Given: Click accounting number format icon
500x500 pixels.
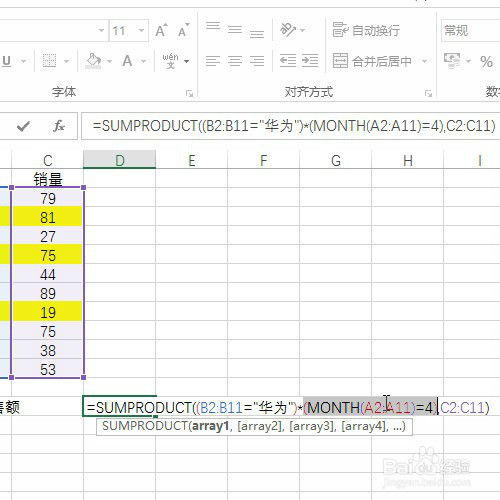Looking at the screenshot, I should [x=452, y=61].
